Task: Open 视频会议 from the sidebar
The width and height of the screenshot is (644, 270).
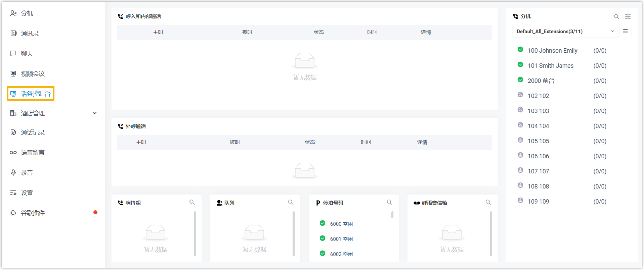Action: (x=33, y=74)
